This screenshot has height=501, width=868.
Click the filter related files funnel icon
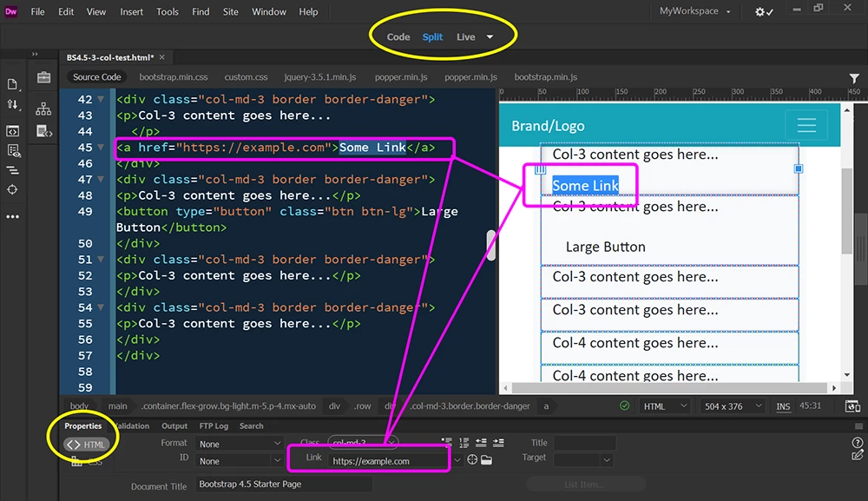tap(854, 79)
